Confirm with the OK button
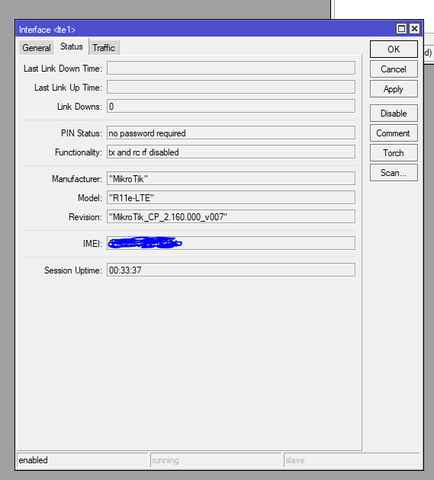The height and width of the screenshot is (480, 434). [x=394, y=49]
